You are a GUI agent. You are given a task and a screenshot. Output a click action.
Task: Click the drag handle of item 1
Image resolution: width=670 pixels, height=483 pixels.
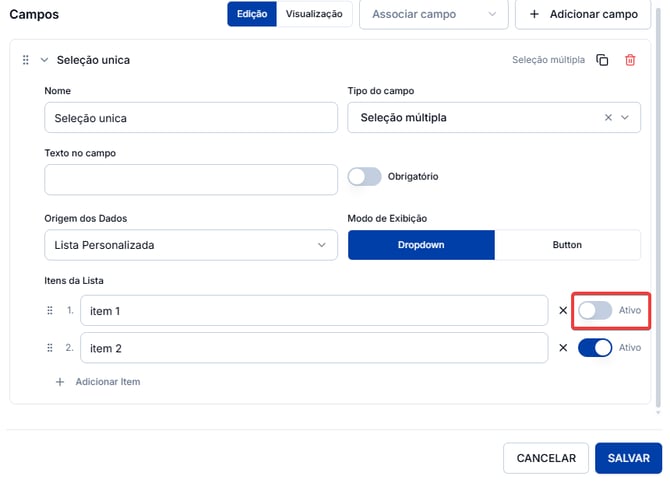(50, 310)
